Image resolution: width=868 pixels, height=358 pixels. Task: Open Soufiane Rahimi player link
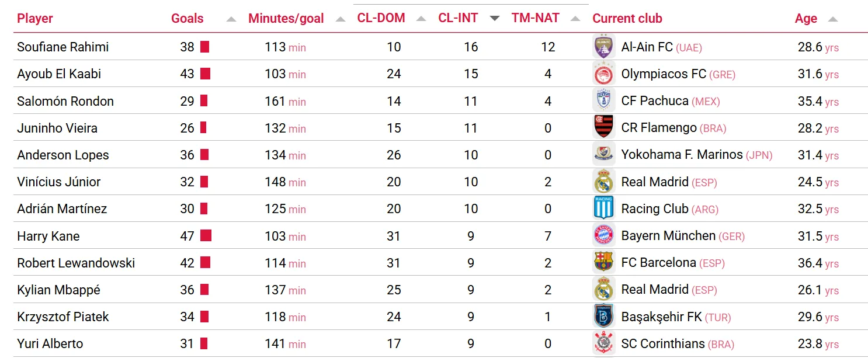point(63,47)
